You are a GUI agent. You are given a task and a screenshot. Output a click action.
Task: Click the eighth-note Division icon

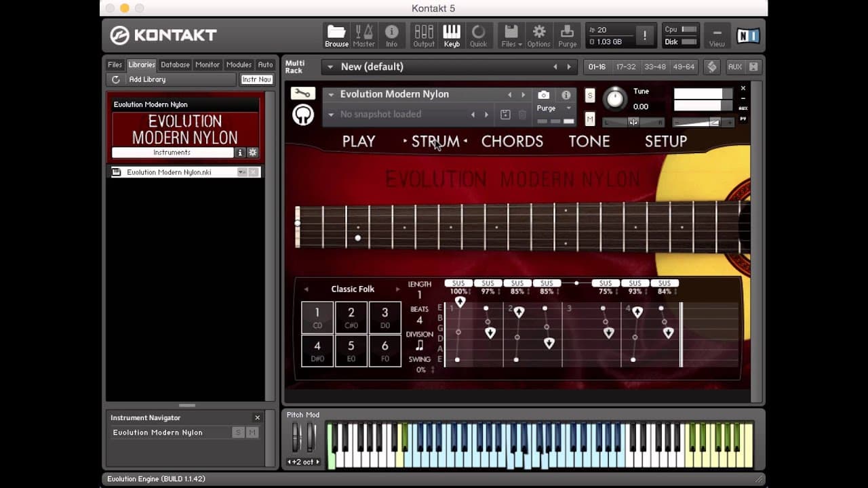coord(419,346)
